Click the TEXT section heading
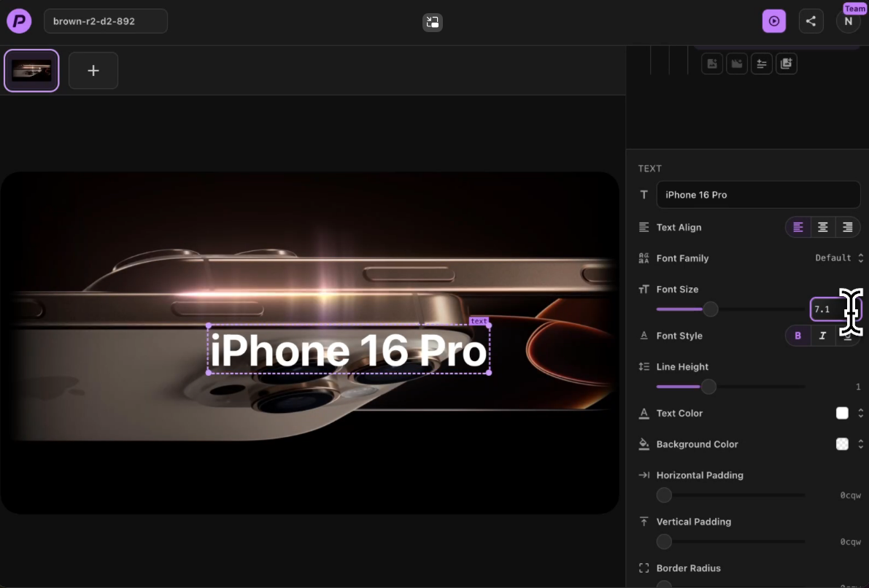The image size is (869, 588). point(649,169)
